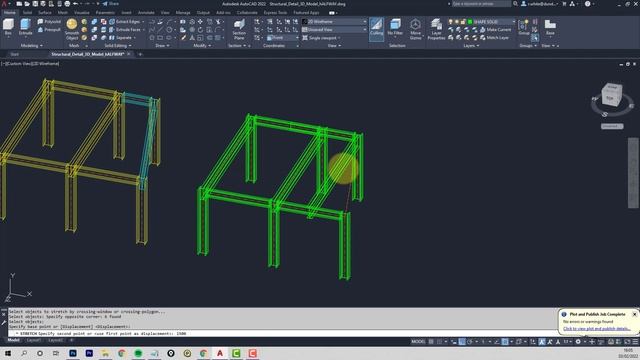Click the No Filter selection icon
This screenshot has height=360, width=640.
coord(395,28)
